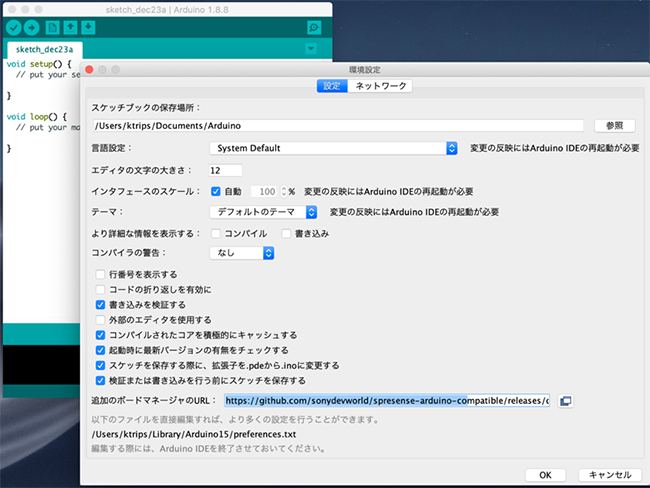Enable the 行番号を表示する checkbox
The height and width of the screenshot is (488, 650).
point(100,274)
